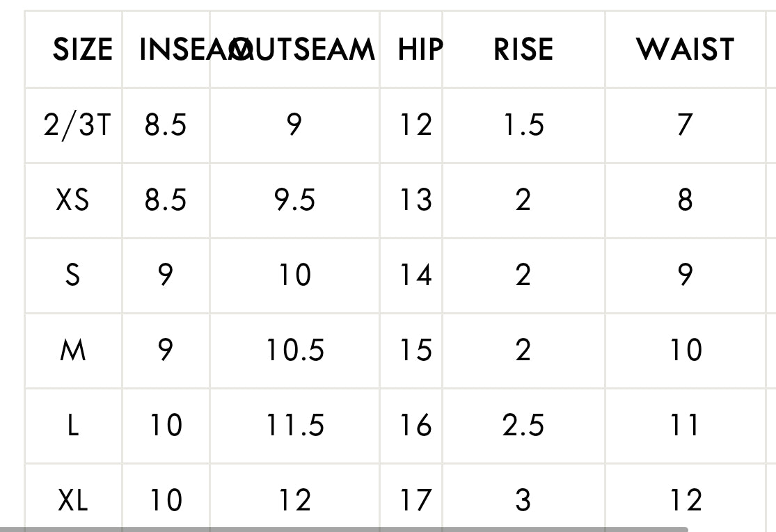Select the XS size row label

[x=72, y=201]
